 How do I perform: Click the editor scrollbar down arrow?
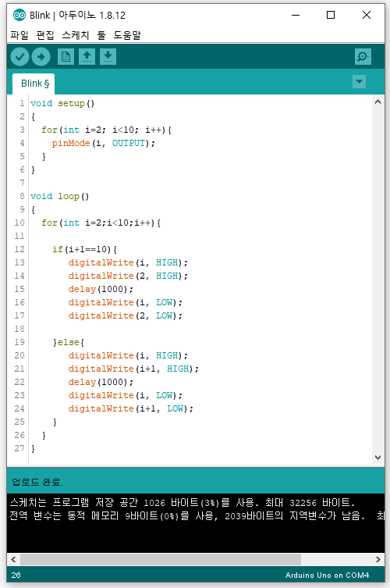(378, 458)
